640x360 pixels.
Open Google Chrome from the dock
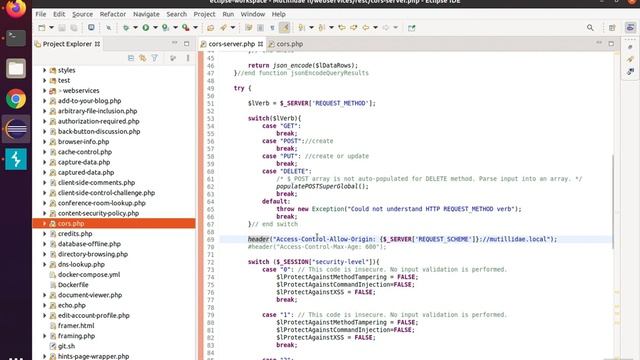coord(16,99)
